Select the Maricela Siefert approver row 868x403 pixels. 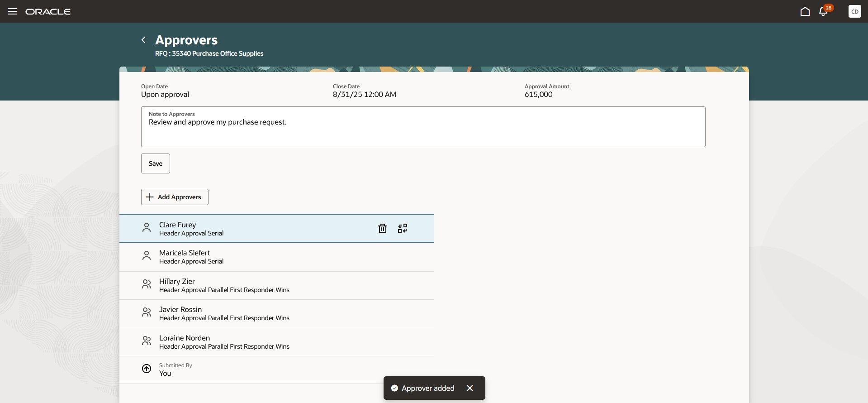pos(277,257)
